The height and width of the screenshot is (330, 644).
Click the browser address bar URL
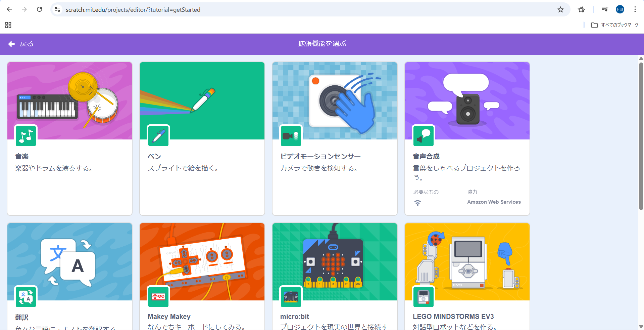(x=133, y=10)
